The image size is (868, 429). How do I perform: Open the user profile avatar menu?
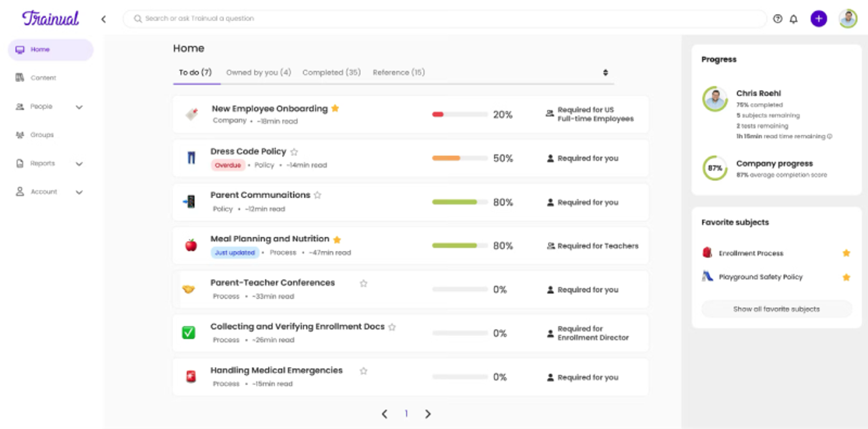tap(848, 19)
